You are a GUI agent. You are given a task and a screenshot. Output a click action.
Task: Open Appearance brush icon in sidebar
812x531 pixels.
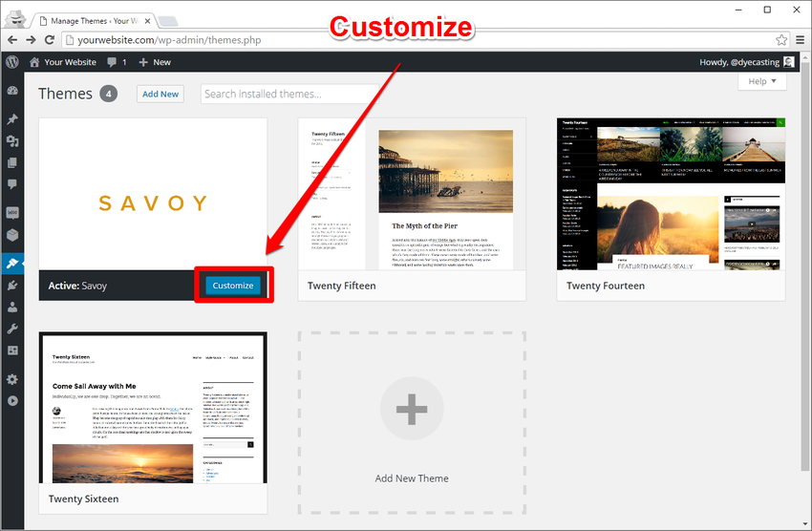tap(12, 263)
